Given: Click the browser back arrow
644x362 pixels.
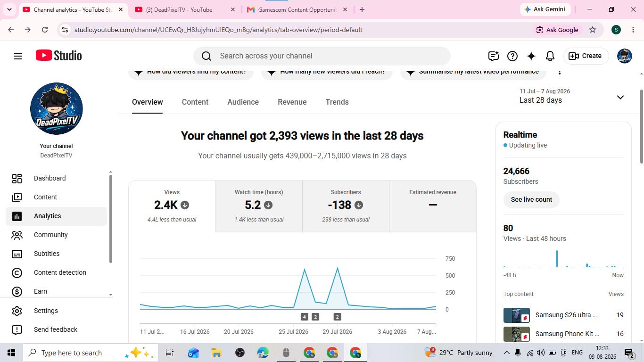Looking at the screenshot, I should pyautogui.click(x=11, y=30).
